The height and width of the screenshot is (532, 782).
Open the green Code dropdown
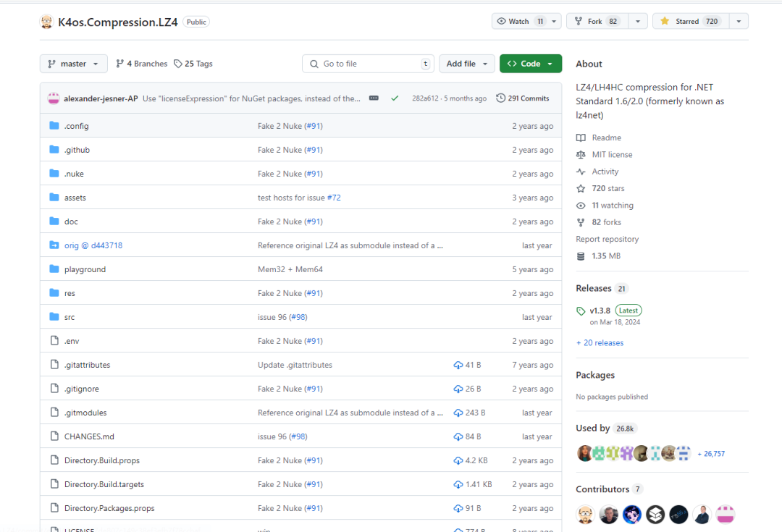click(x=530, y=64)
